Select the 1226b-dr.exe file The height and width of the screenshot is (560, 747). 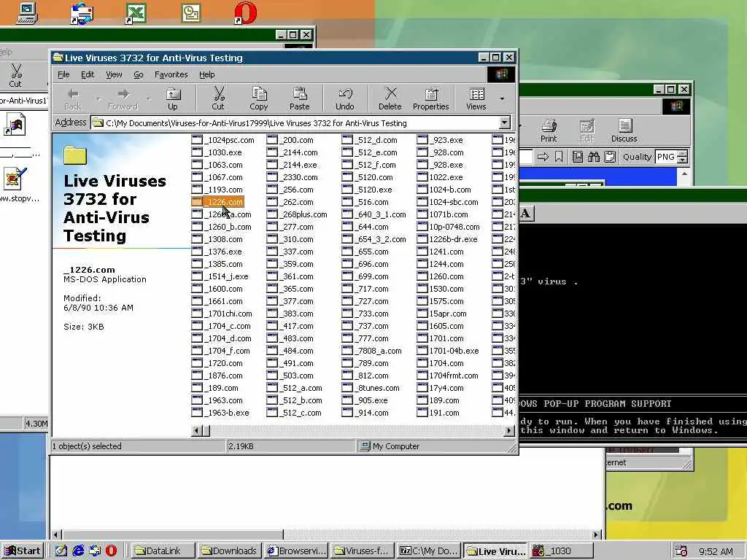447,239
